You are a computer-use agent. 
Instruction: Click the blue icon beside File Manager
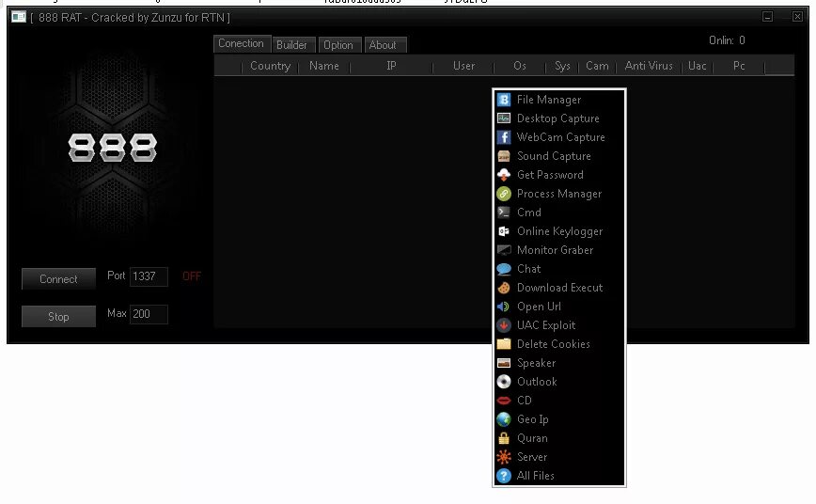click(x=504, y=100)
